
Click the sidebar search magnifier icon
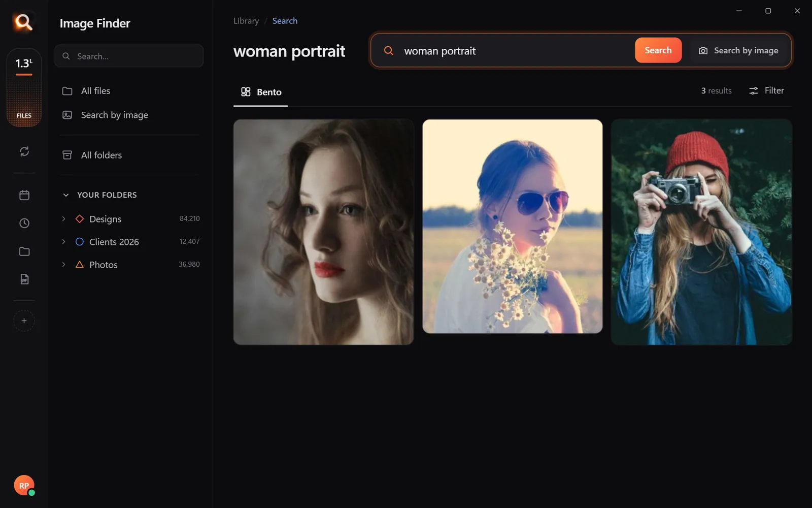point(66,56)
